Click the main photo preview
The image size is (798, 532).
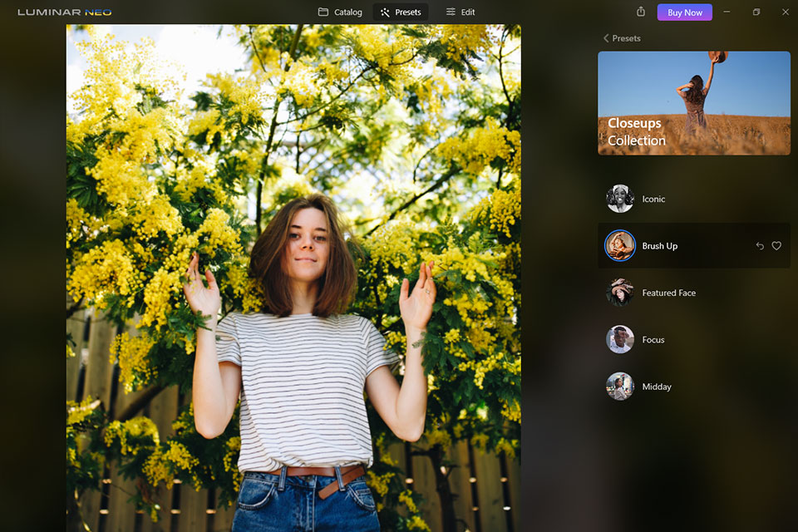point(293,278)
